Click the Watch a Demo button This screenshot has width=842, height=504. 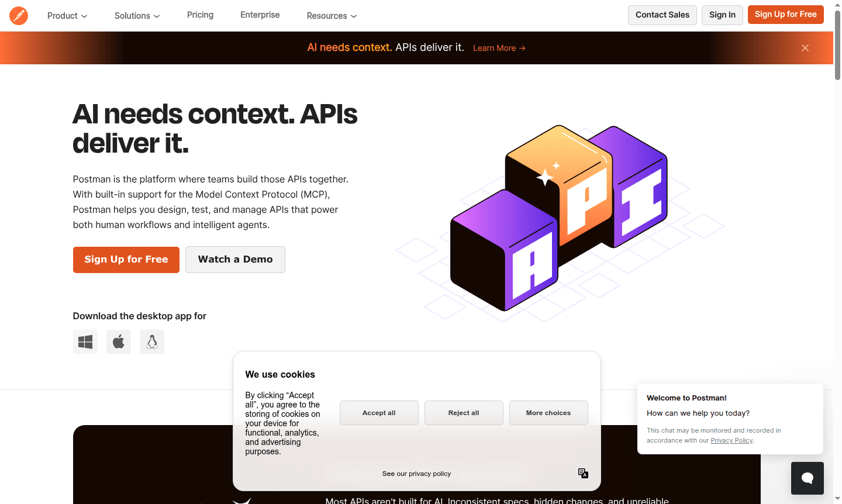pyautogui.click(x=235, y=259)
